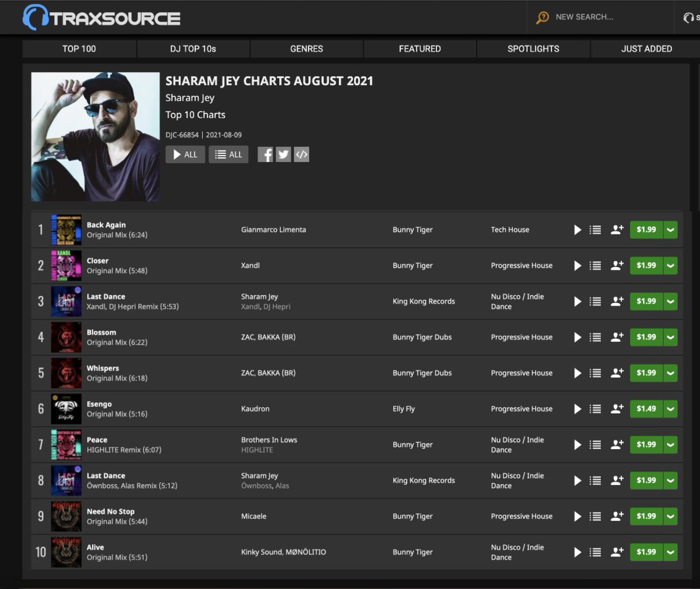700x589 pixels.
Task: Open price dropdown for Last Dance Öwnboss Remix
Action: [x=670, y=481]
